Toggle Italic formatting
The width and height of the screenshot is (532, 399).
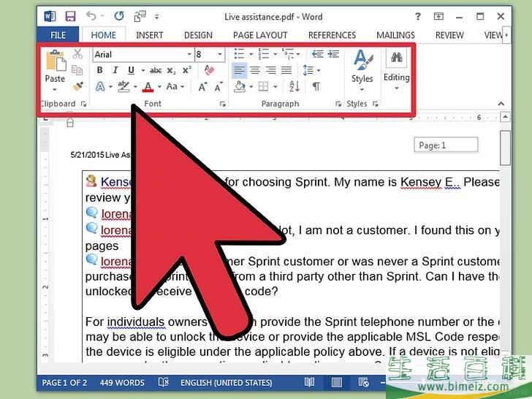(115, 70)
